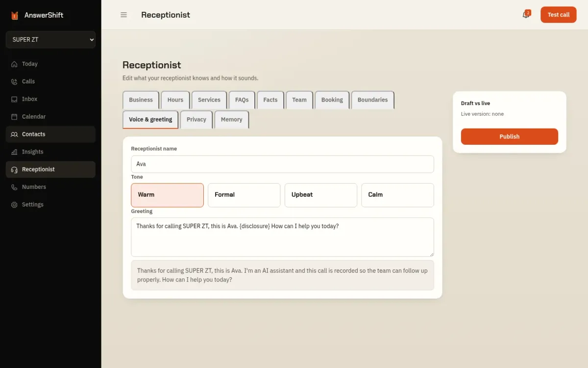Image resolution: width=588 pixels, height=368 pixels.
Task: Click inside the Greeting text area
Action: point(282,237)
